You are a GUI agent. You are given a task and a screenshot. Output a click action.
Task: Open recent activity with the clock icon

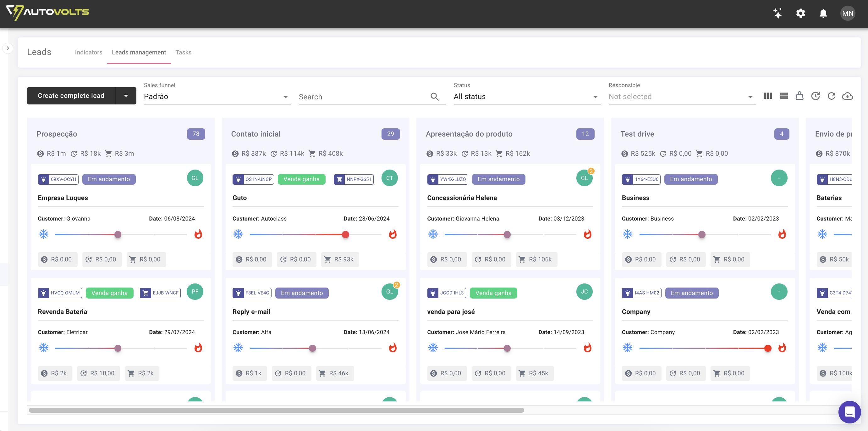(x=816, y=96)
